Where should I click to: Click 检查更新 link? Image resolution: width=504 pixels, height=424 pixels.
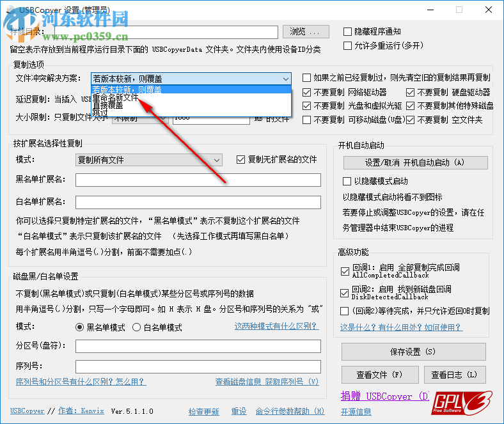[204, 411]
